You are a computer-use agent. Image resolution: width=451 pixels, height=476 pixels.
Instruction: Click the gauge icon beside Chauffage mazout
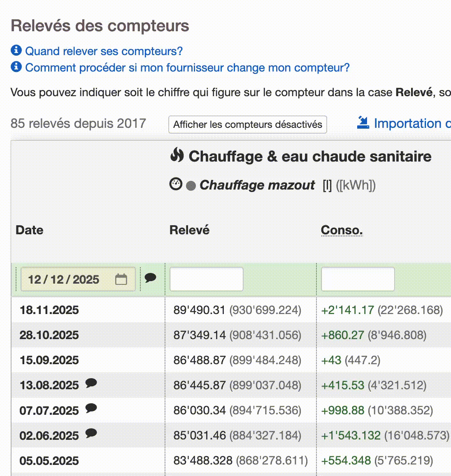176,184
